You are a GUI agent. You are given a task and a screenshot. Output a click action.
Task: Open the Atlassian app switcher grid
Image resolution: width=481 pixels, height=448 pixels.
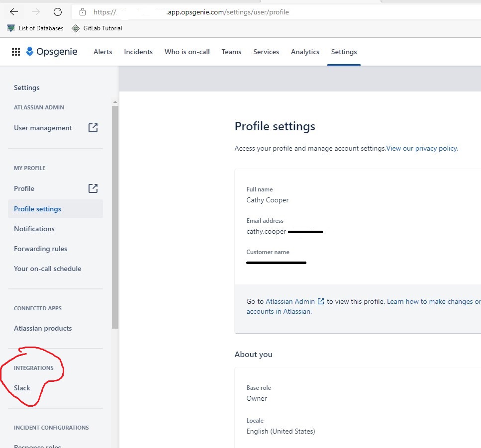[15, 52]
